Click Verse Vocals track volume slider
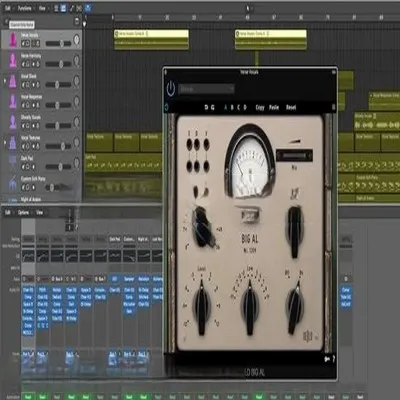Screen dimensions: 400x400 [x=58, y=43]
